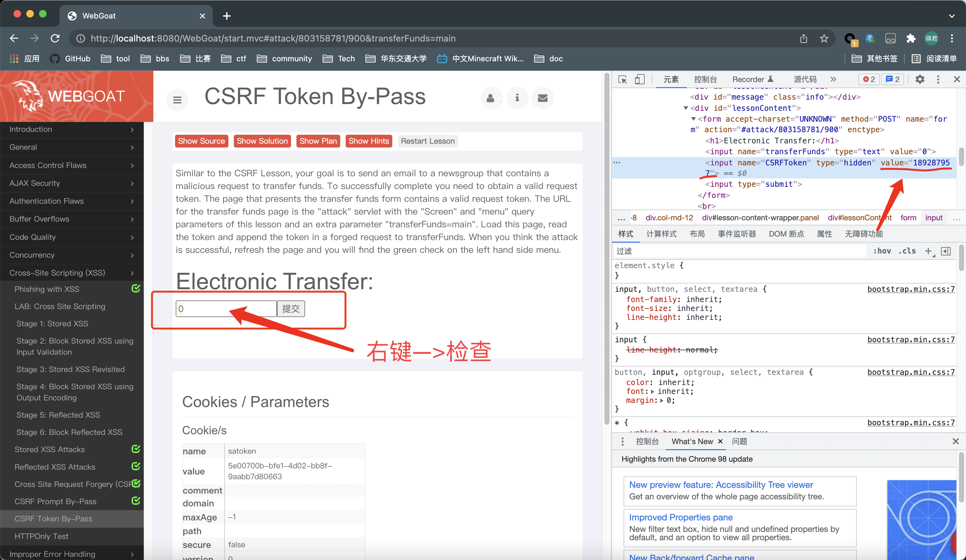This screenshot has width=966, height=560.
Task: Open the GitHub bookmark
Action: (x=71, y=59)
